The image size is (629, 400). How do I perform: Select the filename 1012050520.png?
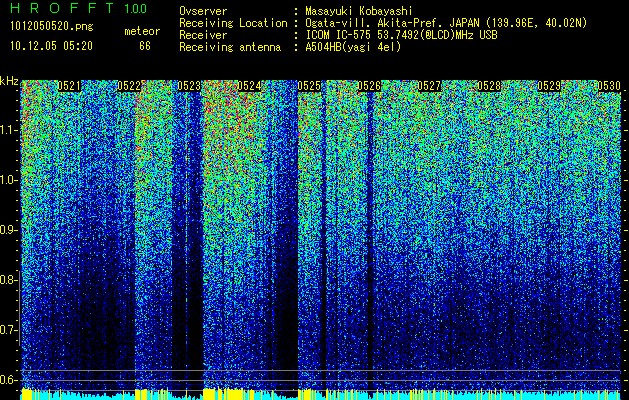click(x=52, y=27)
